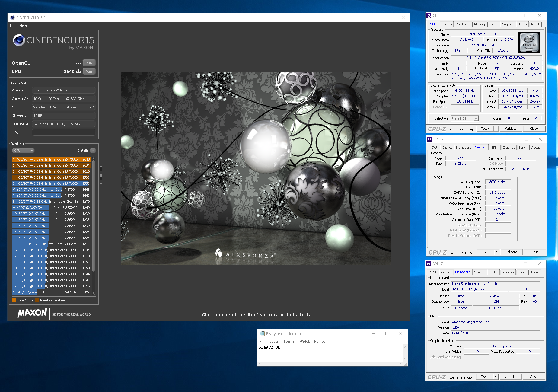Open Details arrow in Ranking panel
This screenshot has height=392, width=558.
(93, 151)
